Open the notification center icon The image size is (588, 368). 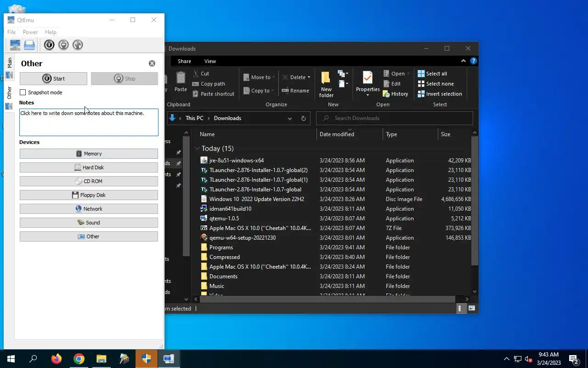[x=573, y=359]
